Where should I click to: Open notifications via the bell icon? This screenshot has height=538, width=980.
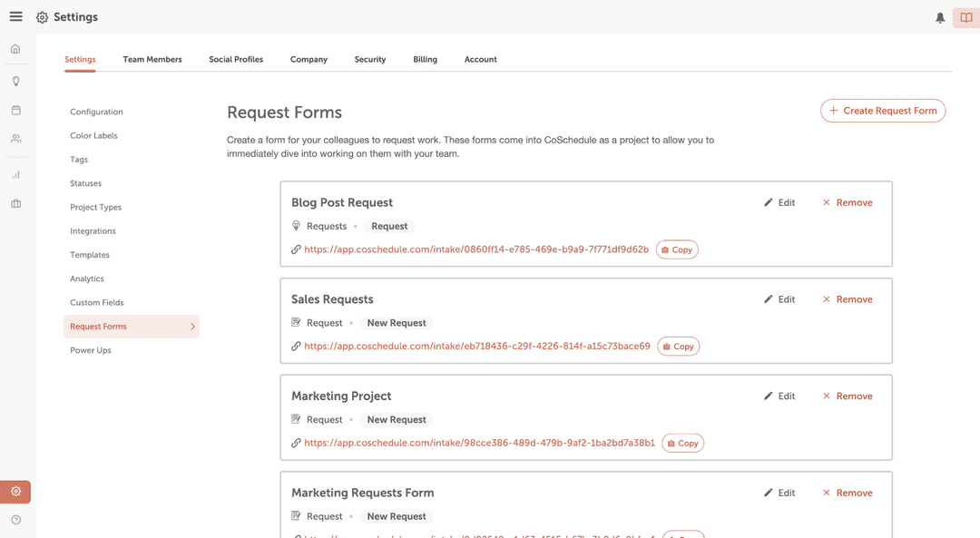click(940, 16)
